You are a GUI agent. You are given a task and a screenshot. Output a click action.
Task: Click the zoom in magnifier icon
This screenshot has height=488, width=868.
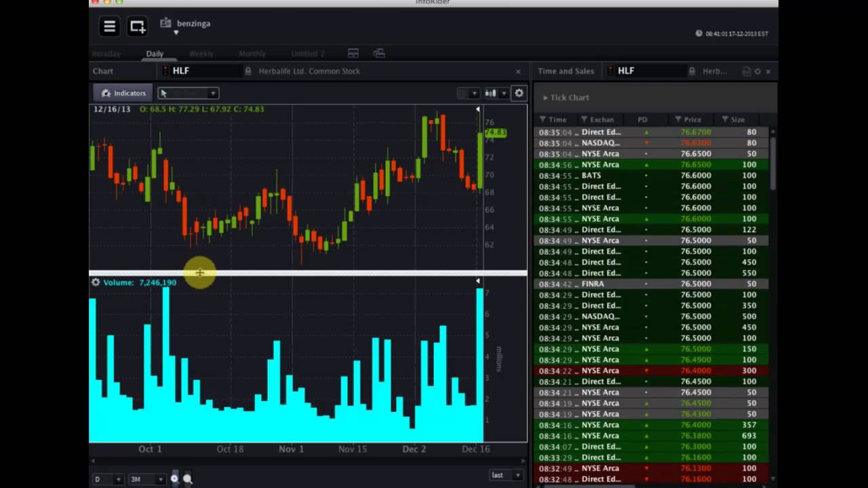[x=174, y=479]
